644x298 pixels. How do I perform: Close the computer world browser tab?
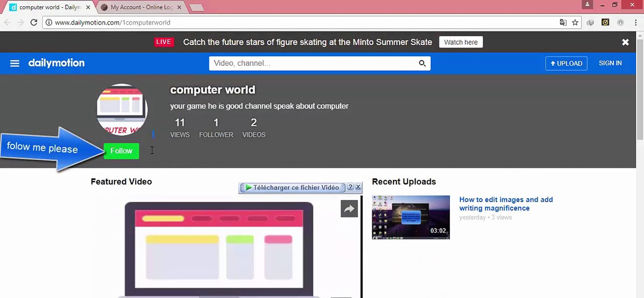pos(88,7)
